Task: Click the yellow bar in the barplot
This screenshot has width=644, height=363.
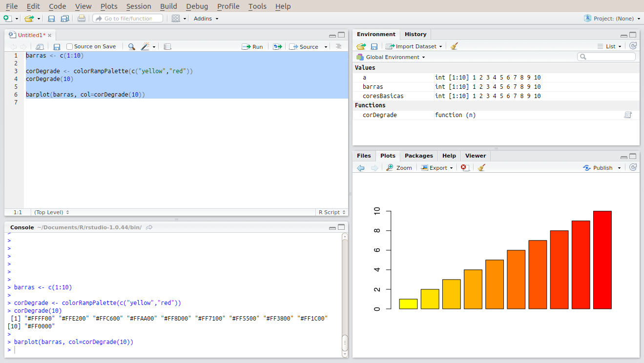Action: point(408,304)
